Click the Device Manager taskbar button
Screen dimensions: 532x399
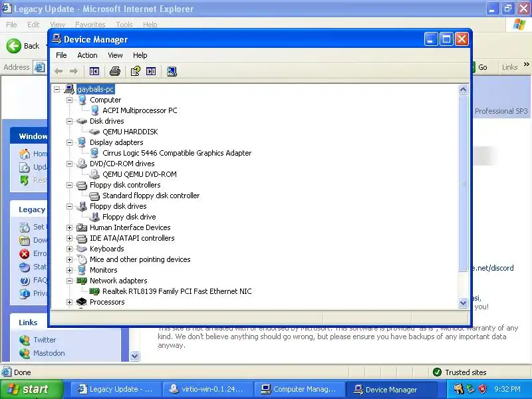coord(391,389)
